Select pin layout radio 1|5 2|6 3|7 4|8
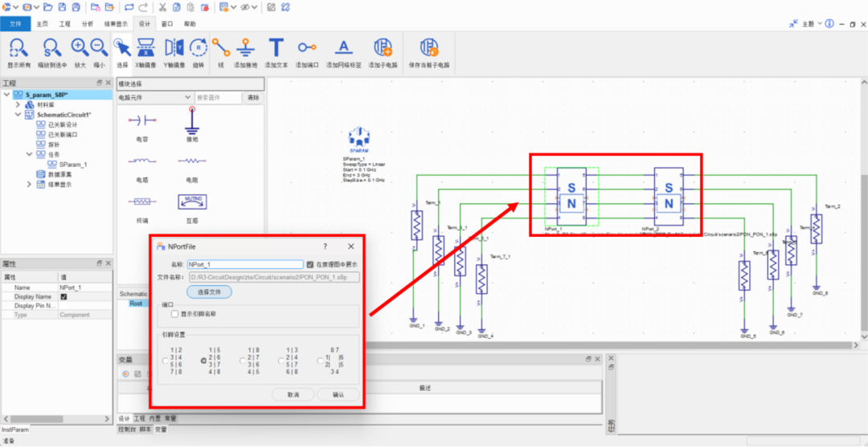This screenshot has height=448, width=868. [x=203, y=360]
